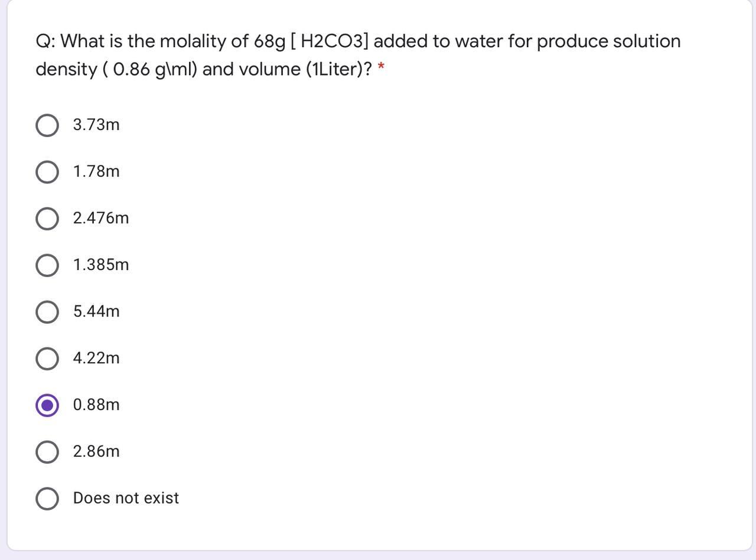Viewport: 756px width, 560px height.
Task: Select the 1.78m answer option
Action: 47,171
